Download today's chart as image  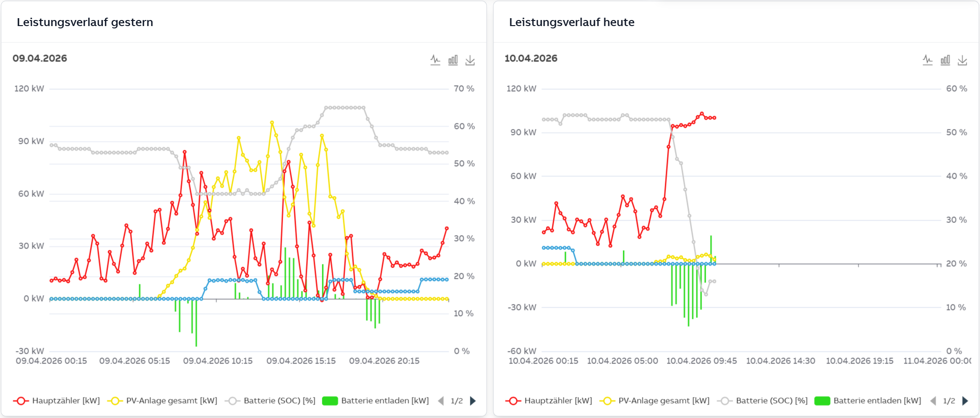pos(962,60)
